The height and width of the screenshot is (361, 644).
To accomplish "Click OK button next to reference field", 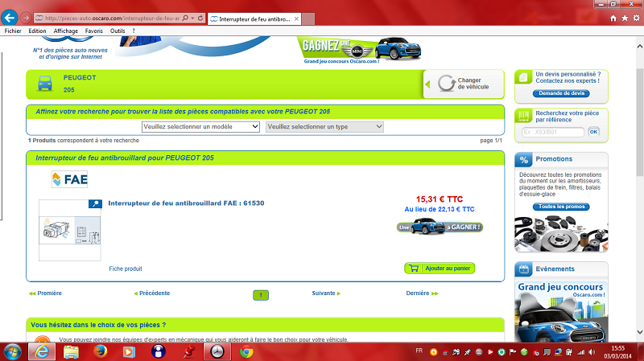I will click(593, 132).
